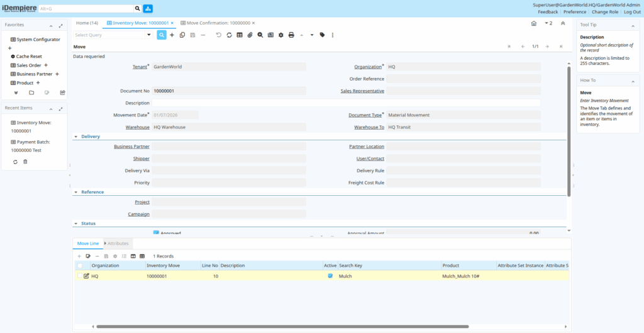This screenshot has height=333, width=644.
Task: Check the select-all box in Move Line header
Action: tap(80, 266)
